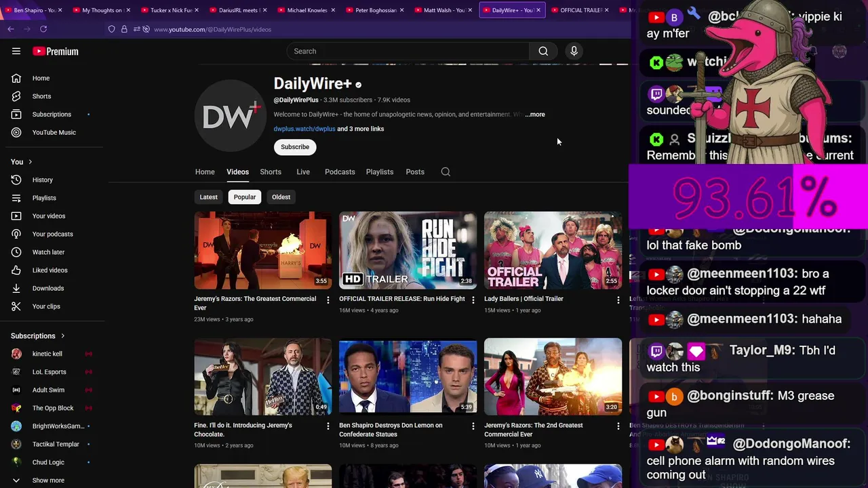Open the YouTube hamburger guide menu

coord(16,51)
